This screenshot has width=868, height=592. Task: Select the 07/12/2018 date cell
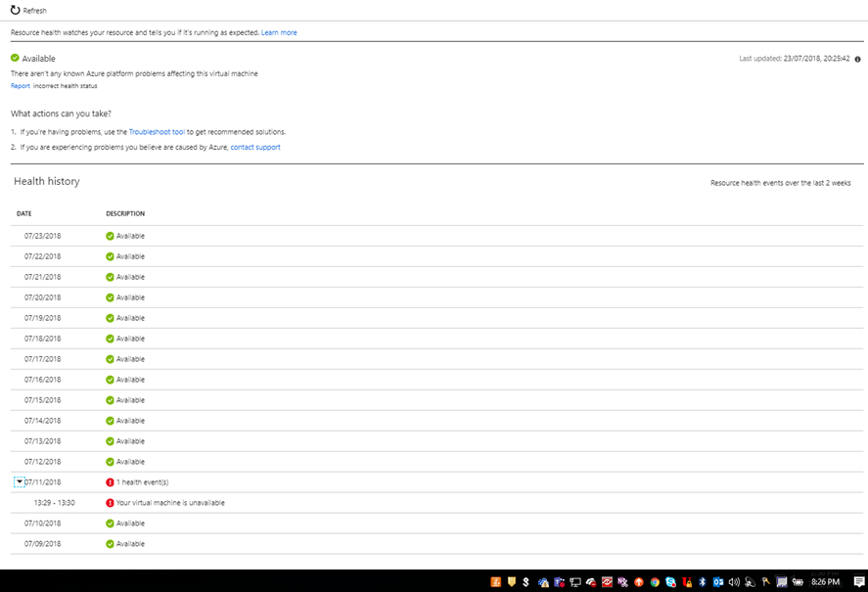coord(43,461)
